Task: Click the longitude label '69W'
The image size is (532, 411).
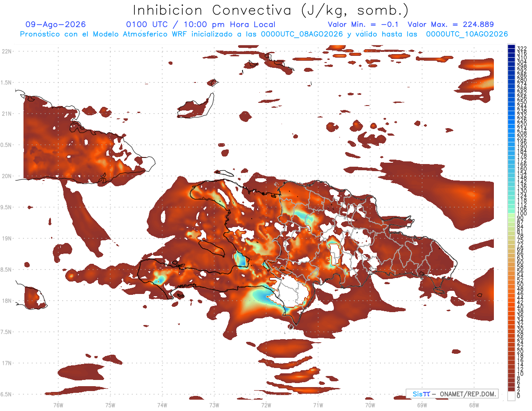Action: pyautogui.click(x=422, y=405)
